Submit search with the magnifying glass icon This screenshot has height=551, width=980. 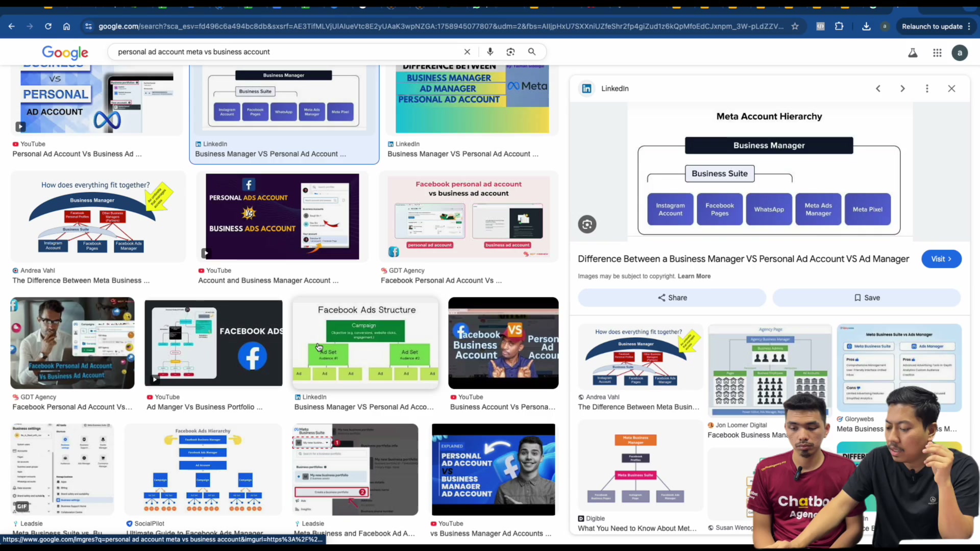(x=532, y=52)
